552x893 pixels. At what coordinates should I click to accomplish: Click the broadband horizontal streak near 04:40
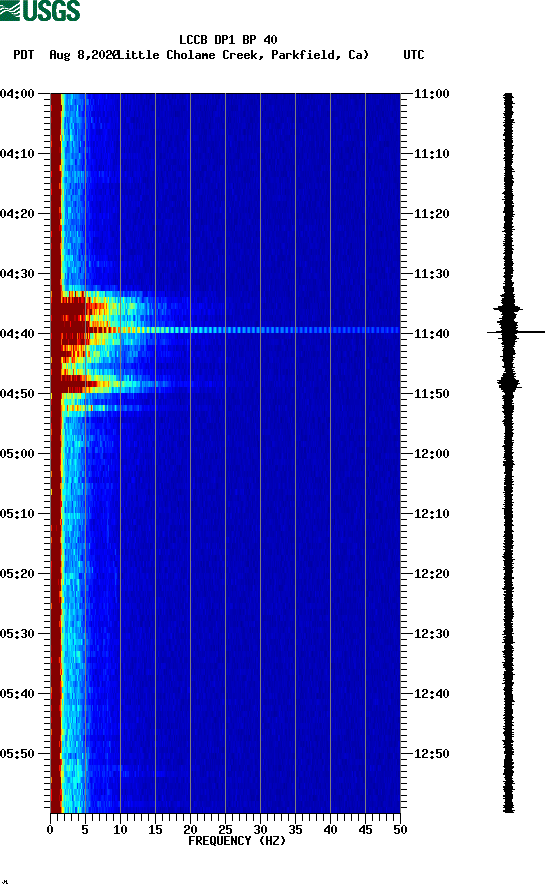click(x=226, y=330)
